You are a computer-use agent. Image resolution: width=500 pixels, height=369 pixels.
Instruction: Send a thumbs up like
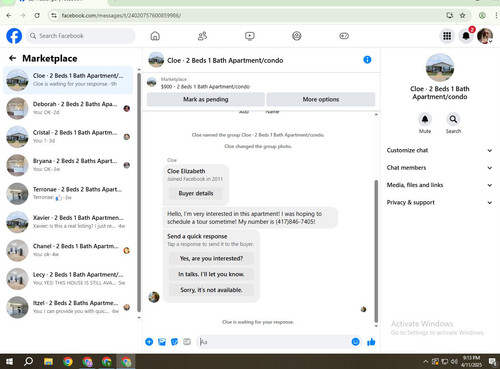[x=371, y=342]
